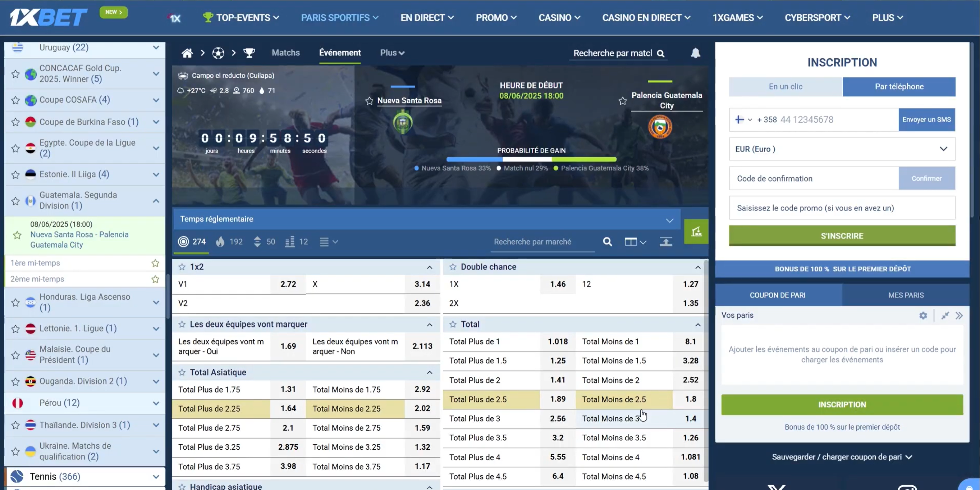Click the home icon in breadcrumb
The height and width of the screenshot is (490, 980).
187,53
